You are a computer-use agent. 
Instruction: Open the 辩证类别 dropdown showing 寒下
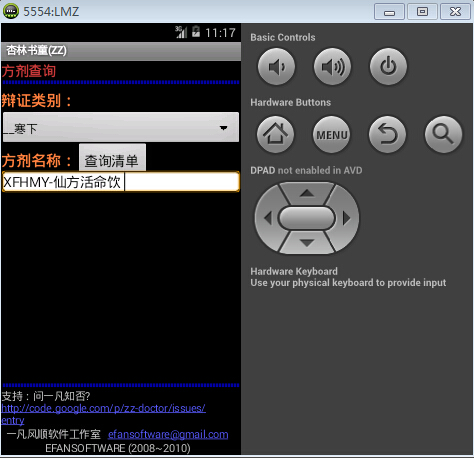[121, 127]
